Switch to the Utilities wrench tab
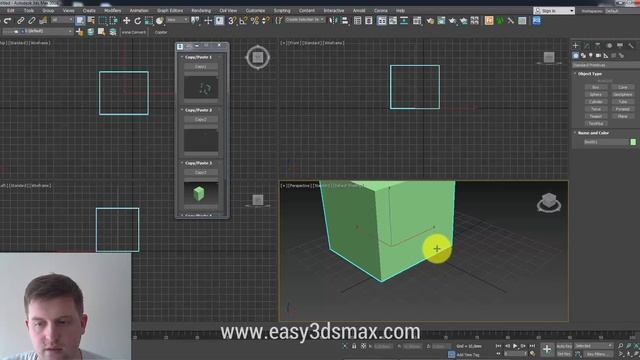Screen dimensions: 640x360 pyautogui.click(x=631, y=46)
